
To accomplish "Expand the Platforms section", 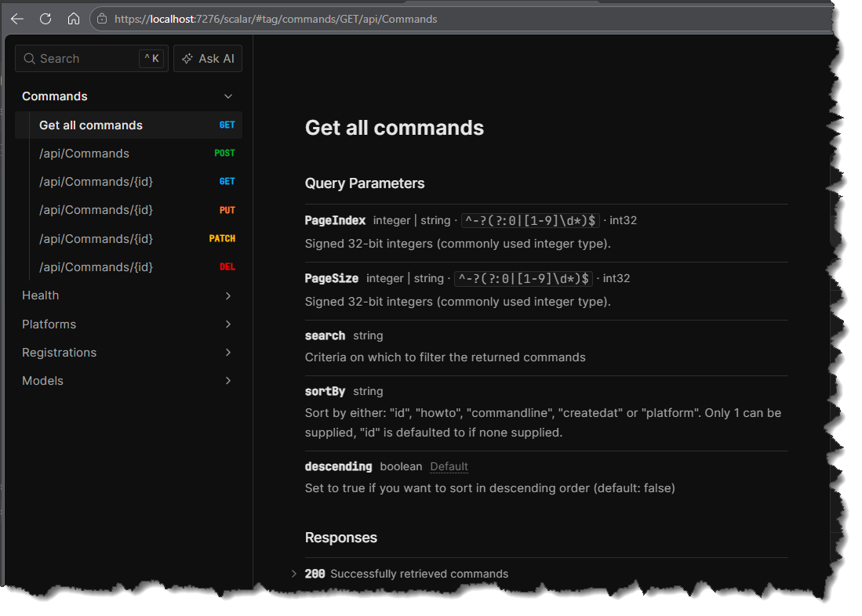I will 227,324.
